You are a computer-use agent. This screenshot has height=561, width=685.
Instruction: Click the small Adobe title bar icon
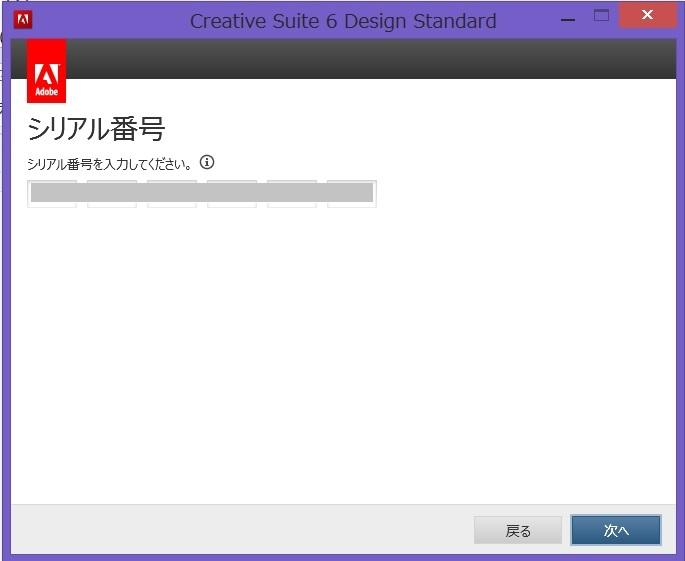(x=23, y=20)
